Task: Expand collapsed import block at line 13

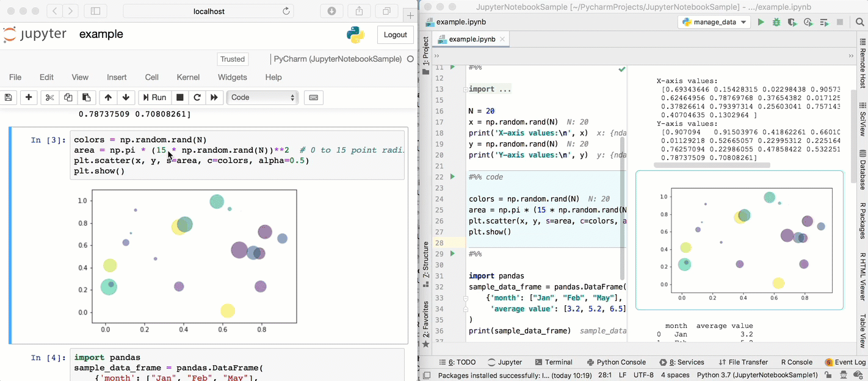Action: pyautogui.click(x=466, y=89)
